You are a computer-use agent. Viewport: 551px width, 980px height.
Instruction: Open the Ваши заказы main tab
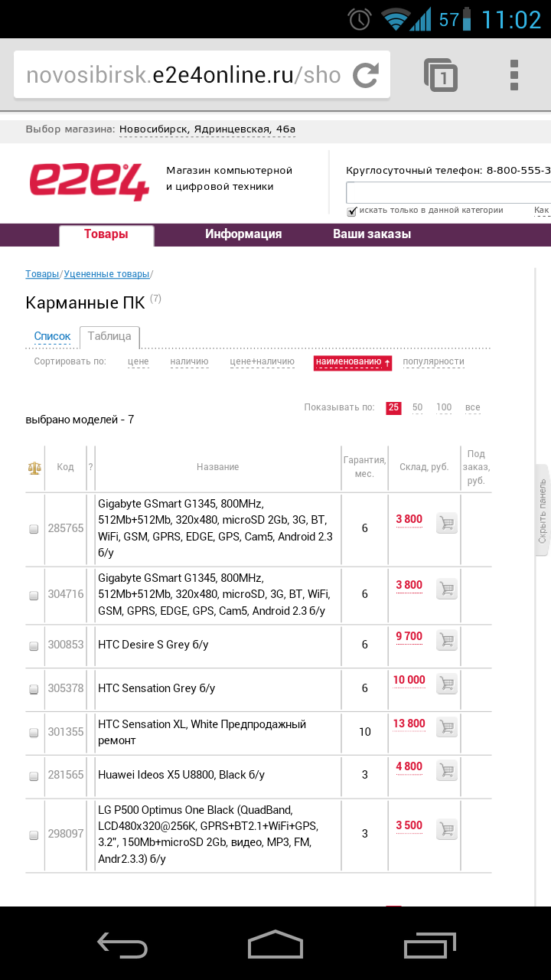[372, 234]
